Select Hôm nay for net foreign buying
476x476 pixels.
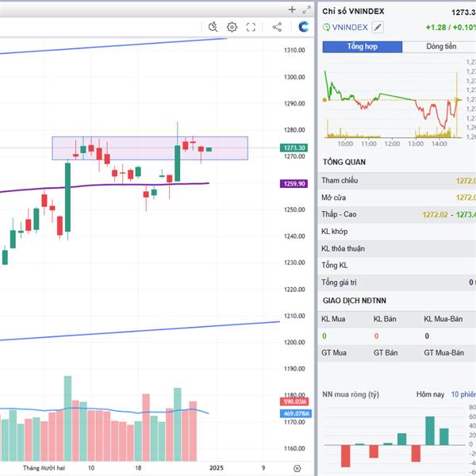430,394
